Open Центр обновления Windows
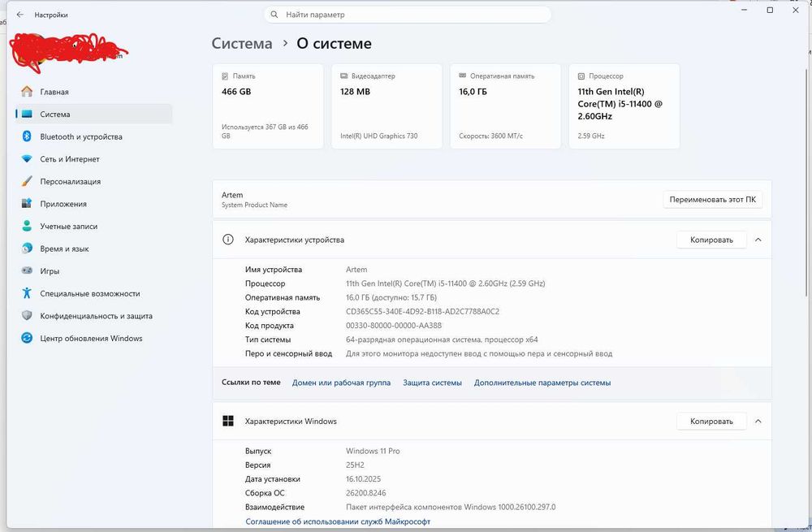812x532 pixels. (93, 338)
